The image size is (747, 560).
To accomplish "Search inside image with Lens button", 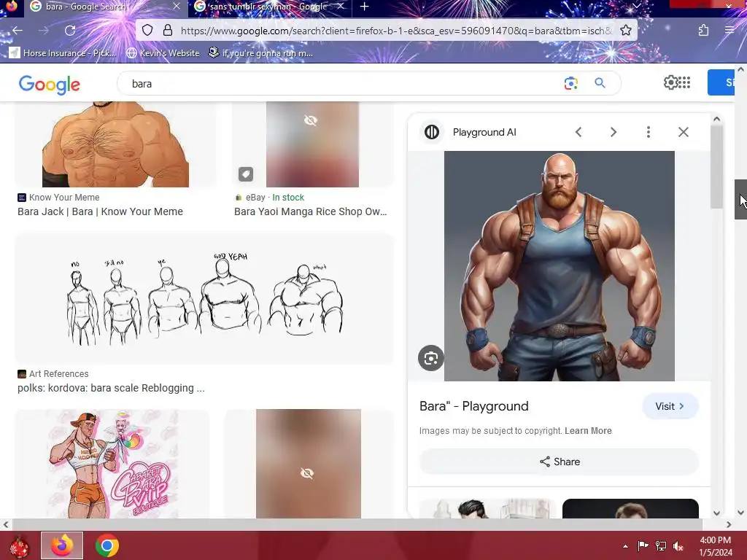I will 431,358.
